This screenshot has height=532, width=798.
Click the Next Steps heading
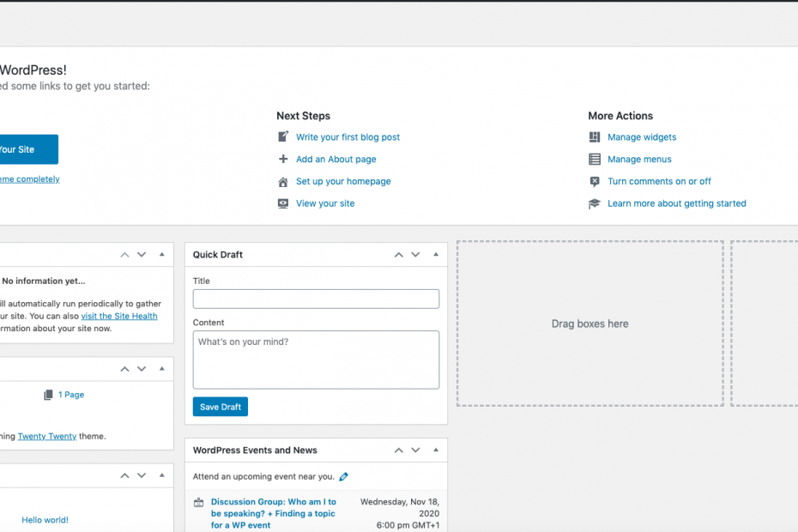(303, 116)
